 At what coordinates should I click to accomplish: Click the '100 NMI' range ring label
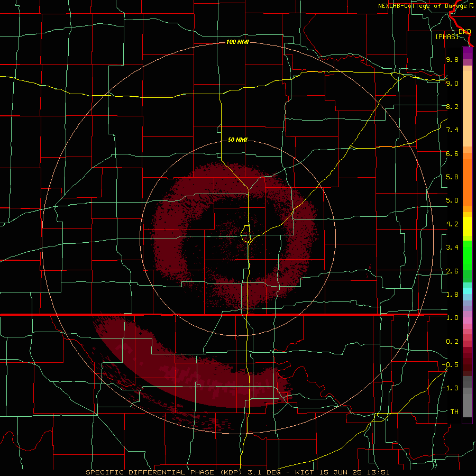pyautogui.click(x=237, y=42)
